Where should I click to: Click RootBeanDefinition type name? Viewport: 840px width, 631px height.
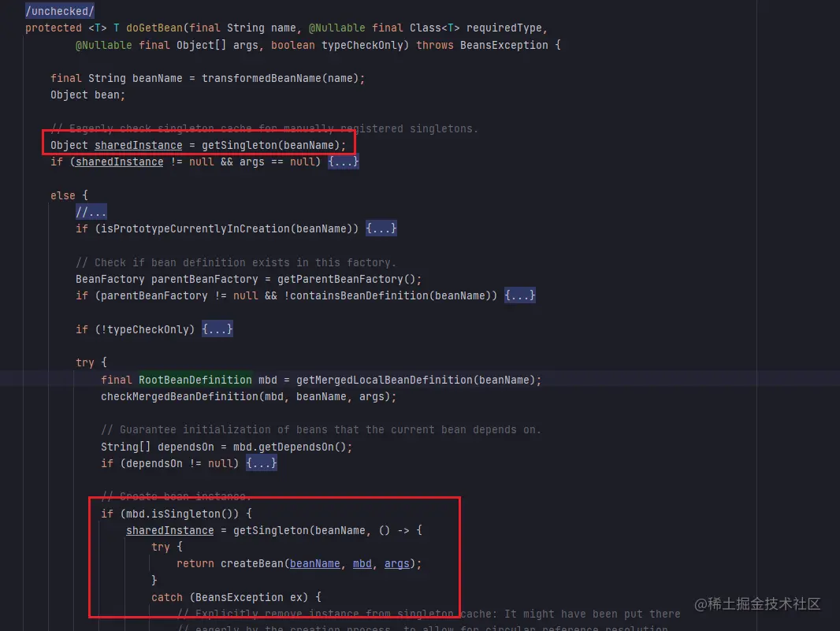coord(195,380)
